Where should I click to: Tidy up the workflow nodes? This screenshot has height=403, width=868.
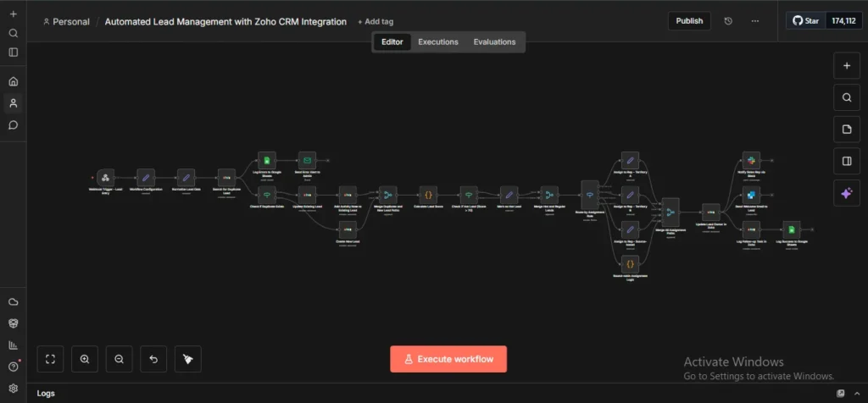click(x=188, y=359)
